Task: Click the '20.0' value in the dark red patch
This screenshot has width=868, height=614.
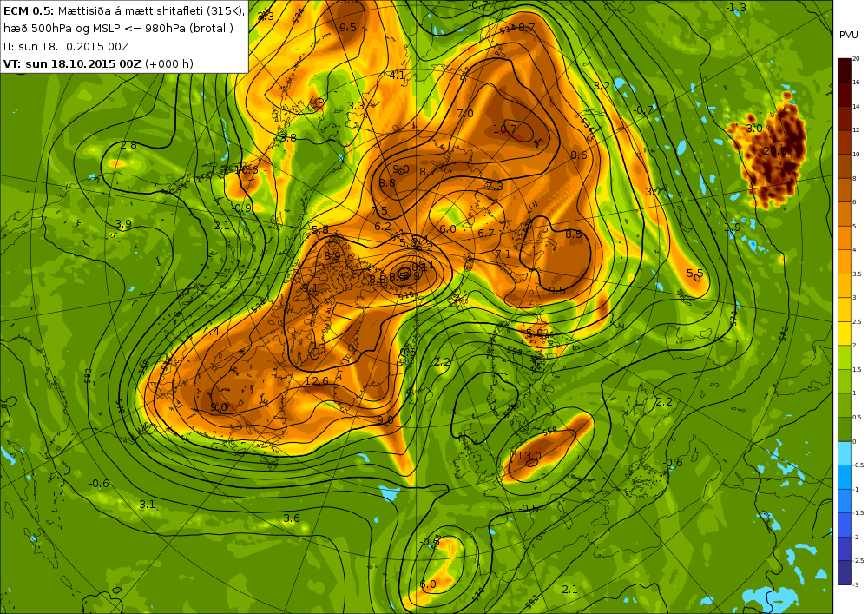Action: (x=774, y=150)
